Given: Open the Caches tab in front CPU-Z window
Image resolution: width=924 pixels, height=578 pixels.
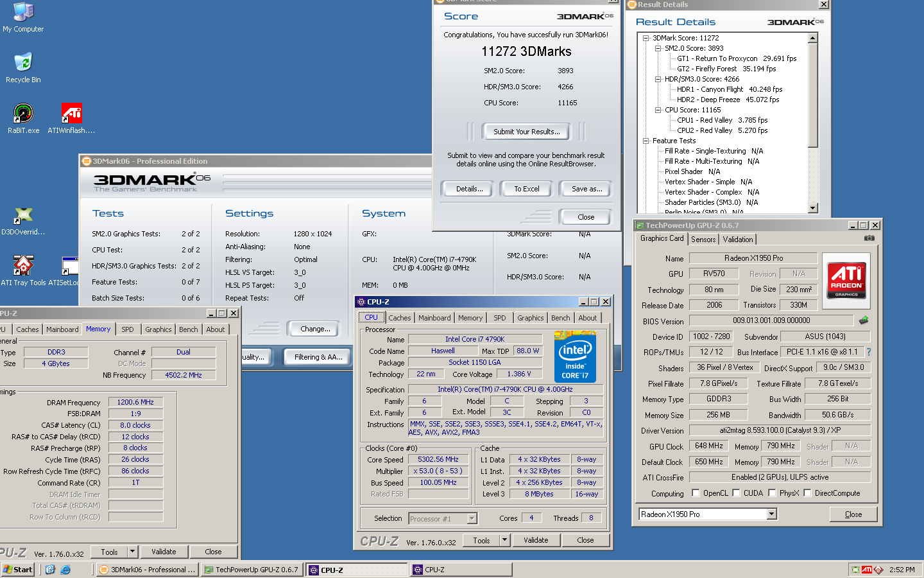Looking at the screenshot, I should (x=399, y=318).
